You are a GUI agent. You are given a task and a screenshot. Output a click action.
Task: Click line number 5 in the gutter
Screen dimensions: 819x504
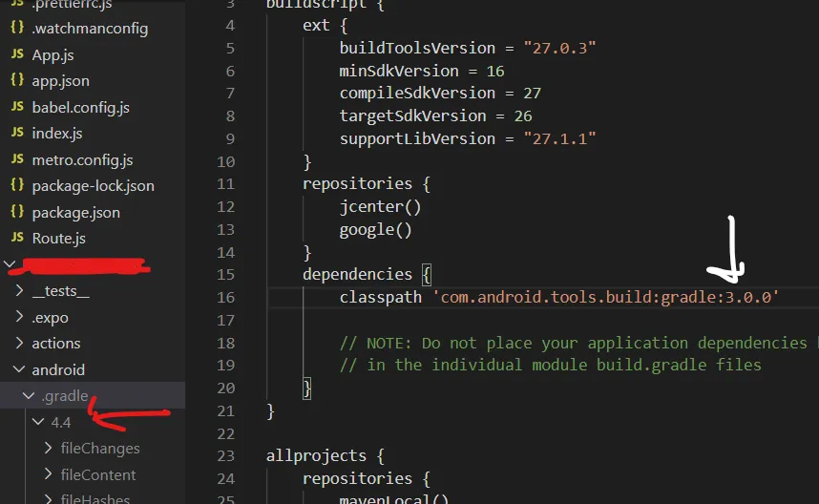tap(230, 49)
